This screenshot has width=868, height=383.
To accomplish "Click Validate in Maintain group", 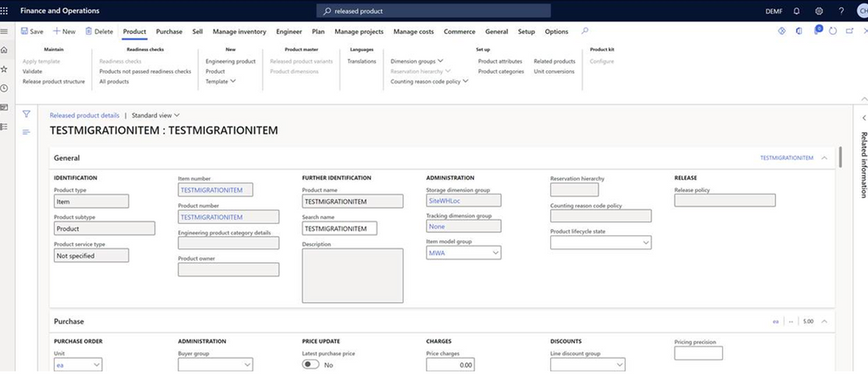I will [32, 71].
